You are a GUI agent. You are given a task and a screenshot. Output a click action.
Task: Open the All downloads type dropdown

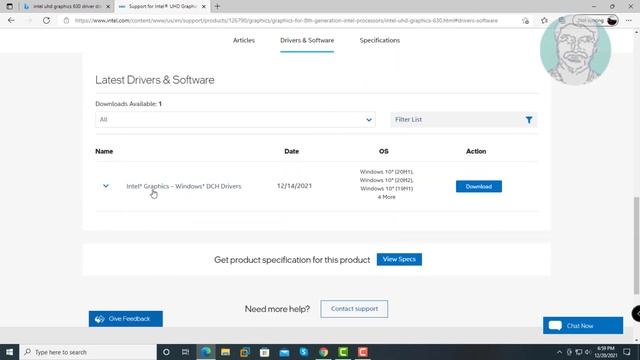(x=235, y=120)
